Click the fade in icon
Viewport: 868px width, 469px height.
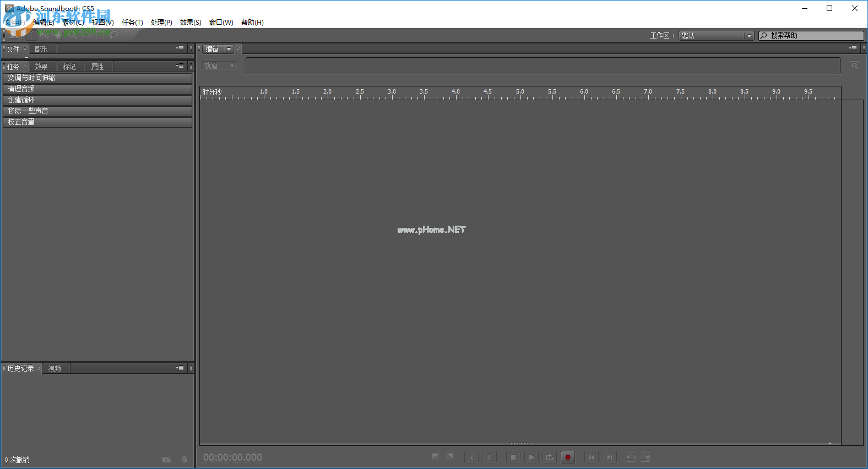(x=435, y=457)
